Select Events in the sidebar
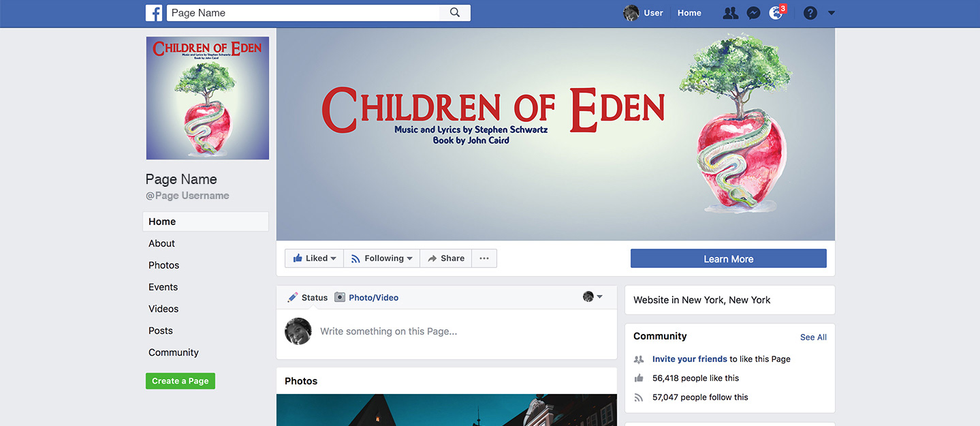The width and height of the screenshot is (980, 426). tap(163, 287)
